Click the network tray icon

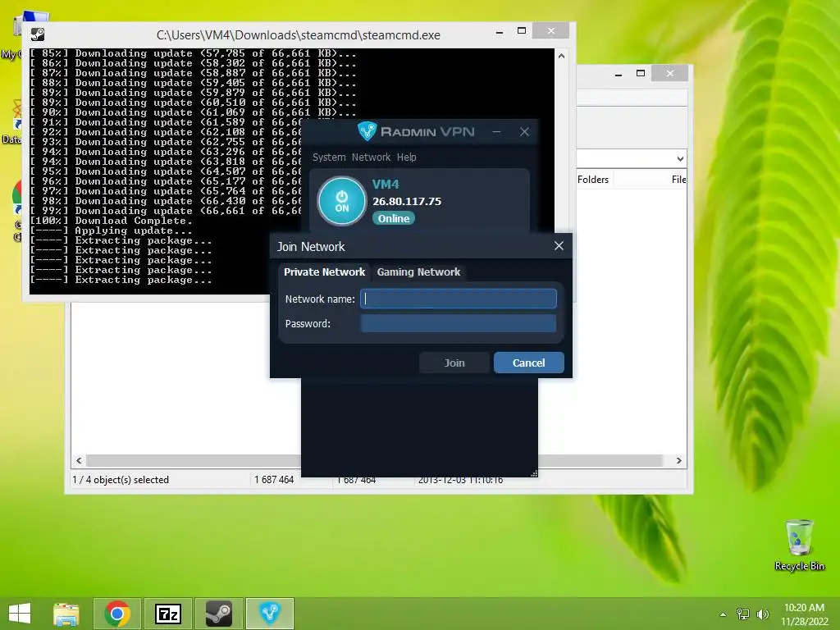click(x=743, y=614)
